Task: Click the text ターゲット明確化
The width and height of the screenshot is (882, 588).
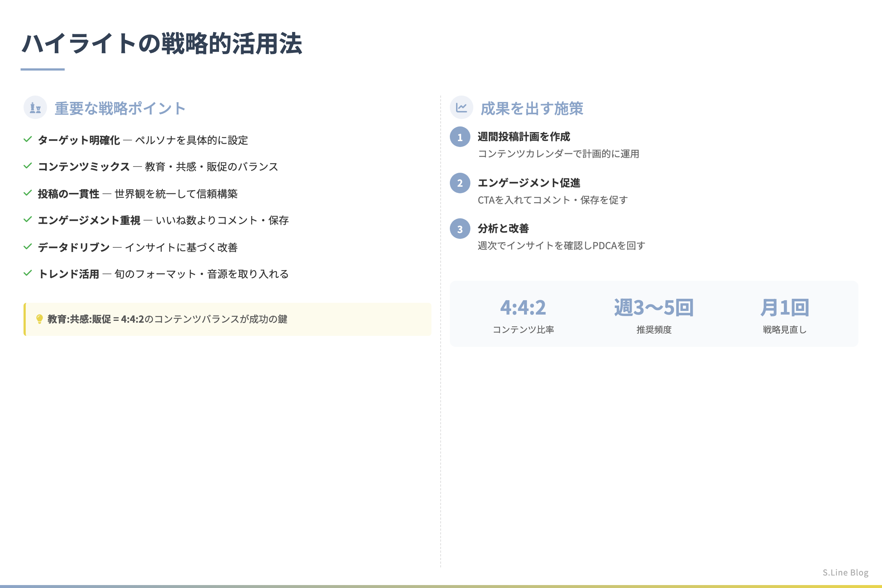Action: [x=79, y=140]
